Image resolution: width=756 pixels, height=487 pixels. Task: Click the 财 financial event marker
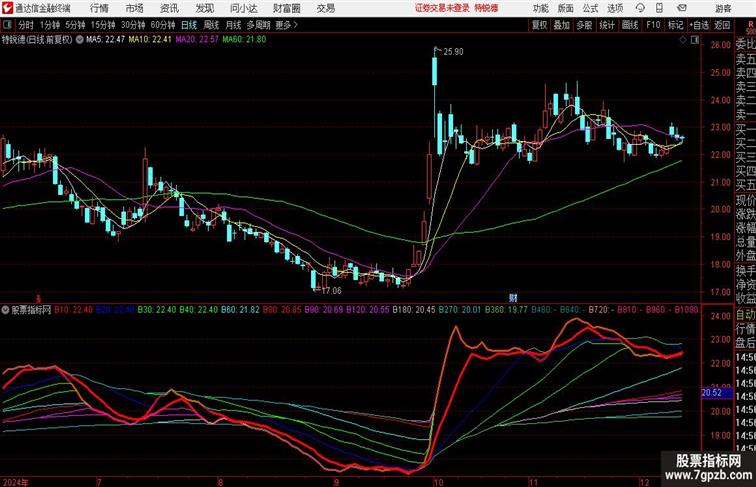pos(513,297)
